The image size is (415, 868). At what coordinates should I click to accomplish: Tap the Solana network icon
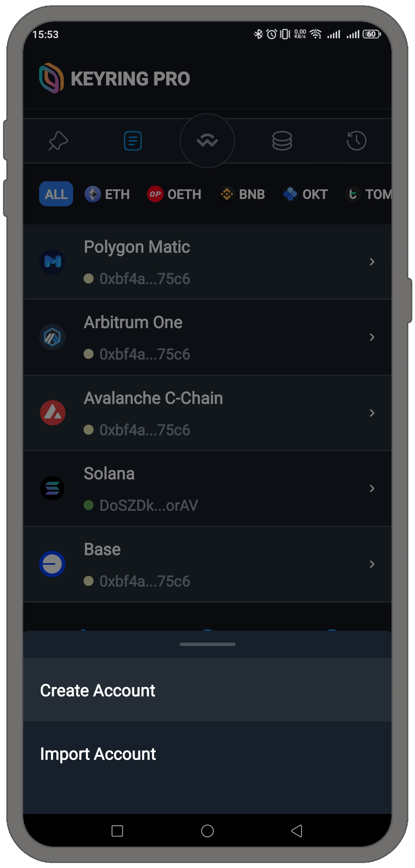pyautogui.click(x=52, y=488)
